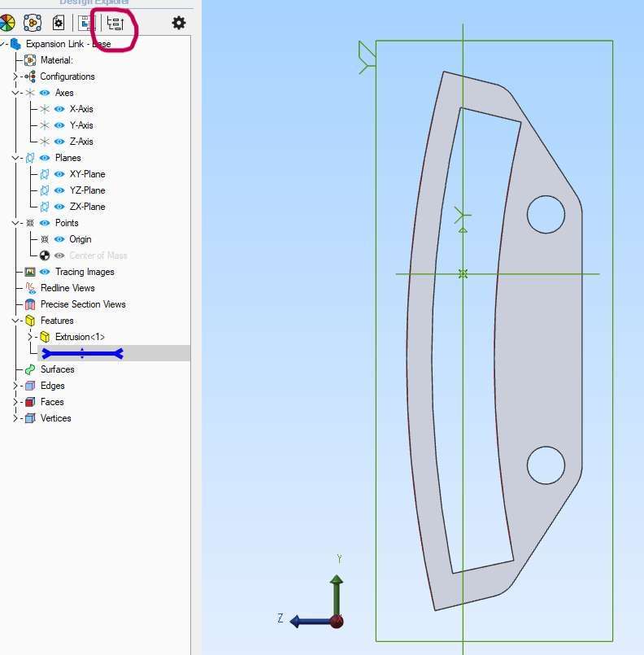Click the green Y arrow of view triad
Viewport: 644px width, 655px height.
(x=337, y=593)
